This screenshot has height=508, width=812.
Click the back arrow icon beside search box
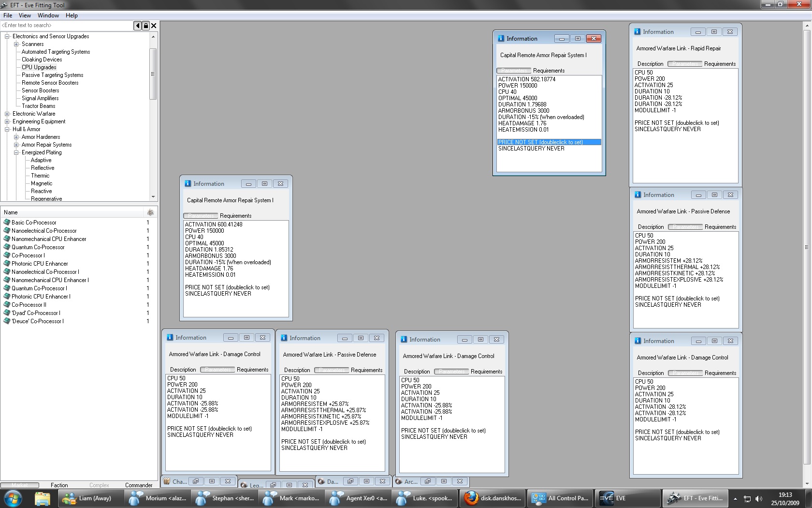(x=138, y=26)
